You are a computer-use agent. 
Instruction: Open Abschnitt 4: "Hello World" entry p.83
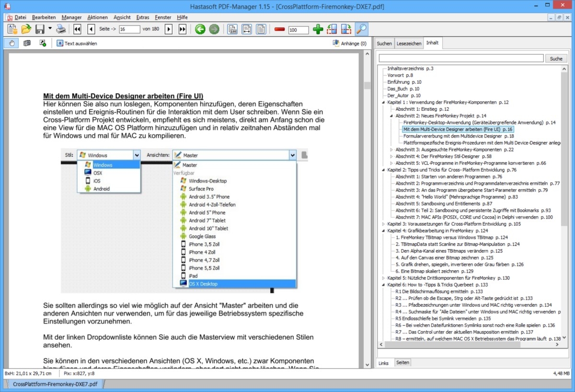pyautogui.click(x=456, y=197)
